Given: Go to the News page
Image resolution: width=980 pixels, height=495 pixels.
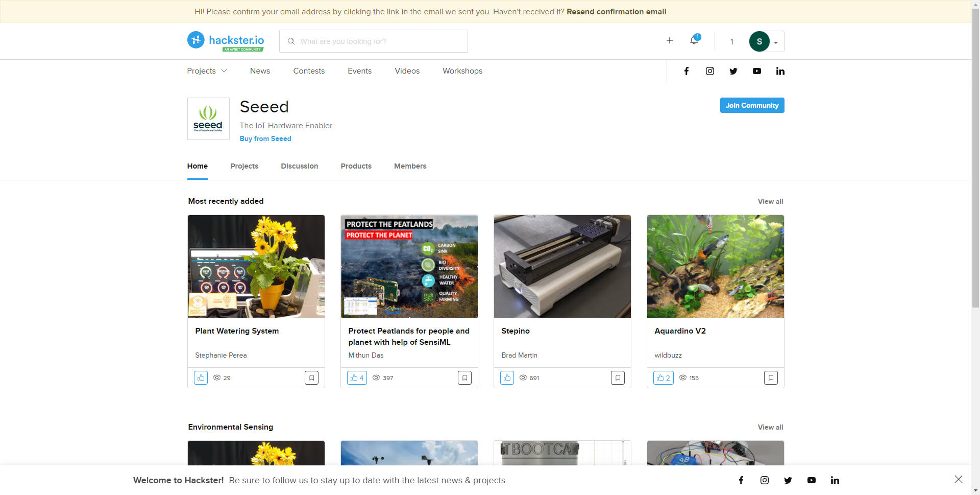Looking at the screenshot, I should 260,71.
